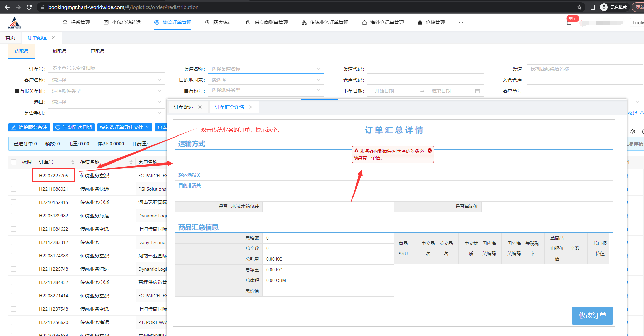644x336 pixels.
Task: Click the 修改订单 button
Action: tap(592, 315)
